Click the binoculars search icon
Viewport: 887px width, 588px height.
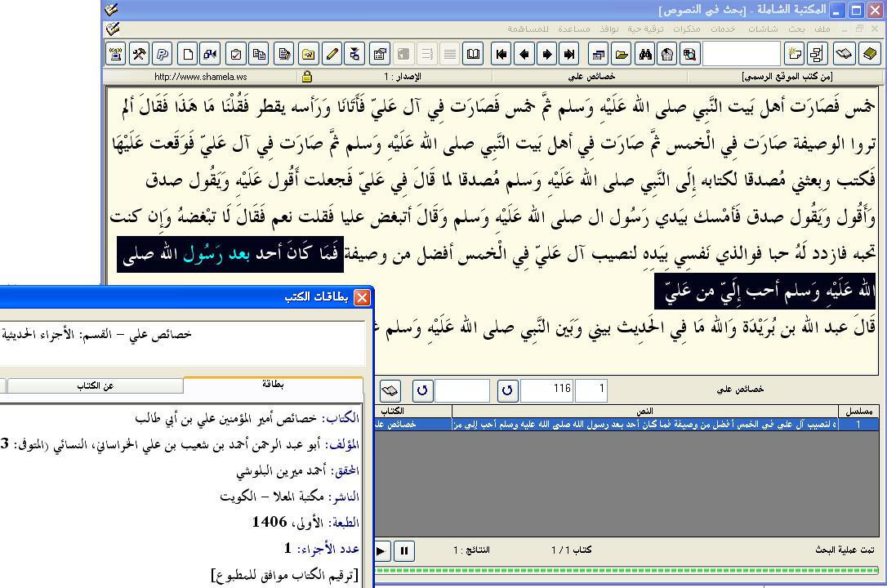click(x=644, y=55)
